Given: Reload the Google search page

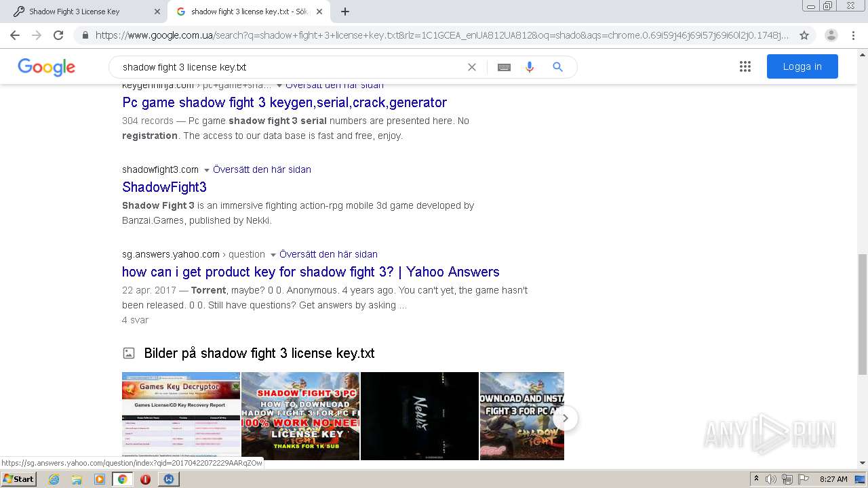Looking at the screenshot, I should pos(58,35).
